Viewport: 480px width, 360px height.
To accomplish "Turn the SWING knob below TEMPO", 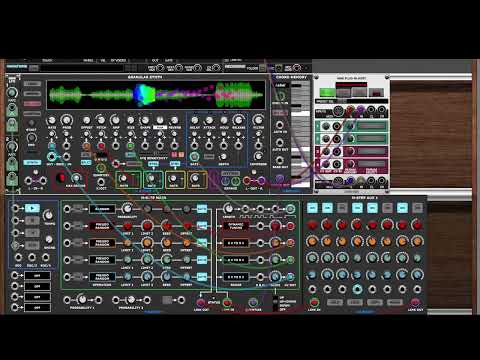I will [x=49, y=239].
